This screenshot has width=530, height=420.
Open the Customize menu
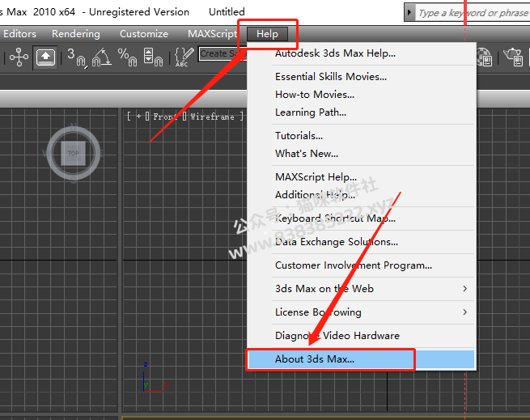[144, 34]
